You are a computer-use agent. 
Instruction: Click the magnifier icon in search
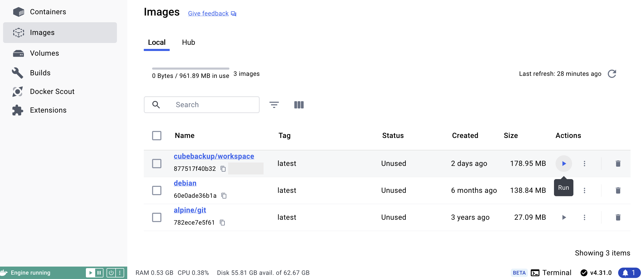(156, 105)
